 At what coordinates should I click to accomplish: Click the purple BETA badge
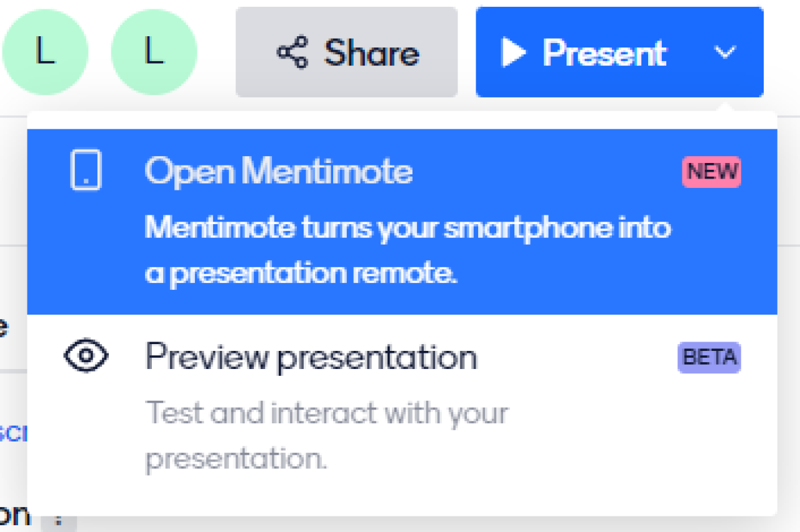tap(709, 358)
